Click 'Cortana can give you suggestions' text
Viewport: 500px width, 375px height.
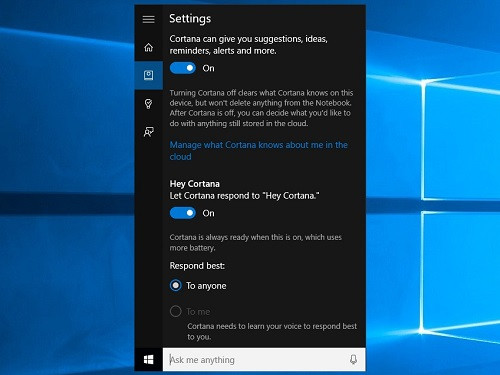click(249, 45)
